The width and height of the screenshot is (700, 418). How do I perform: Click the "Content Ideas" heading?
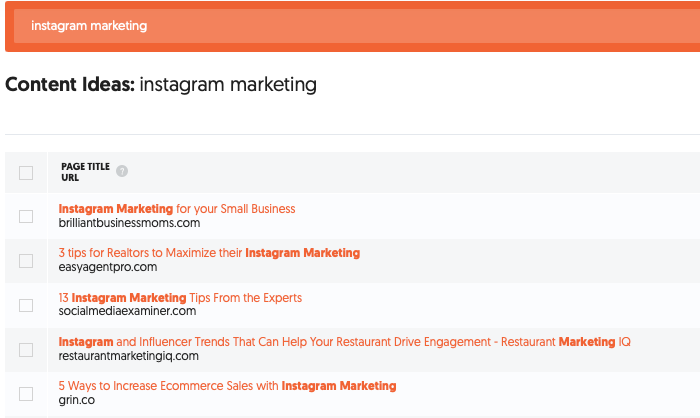pyautogui.click(x=161, y=84)
